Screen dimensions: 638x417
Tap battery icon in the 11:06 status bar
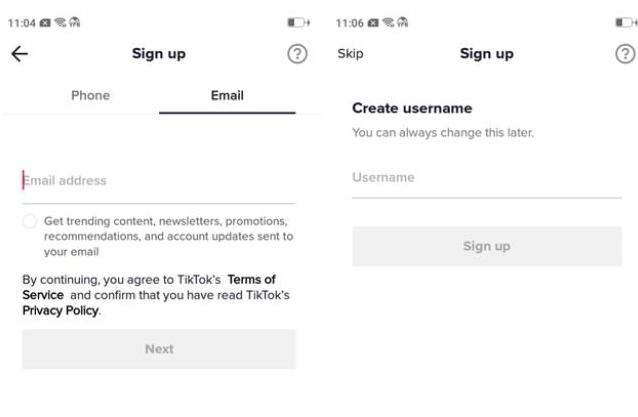[623, 24]
